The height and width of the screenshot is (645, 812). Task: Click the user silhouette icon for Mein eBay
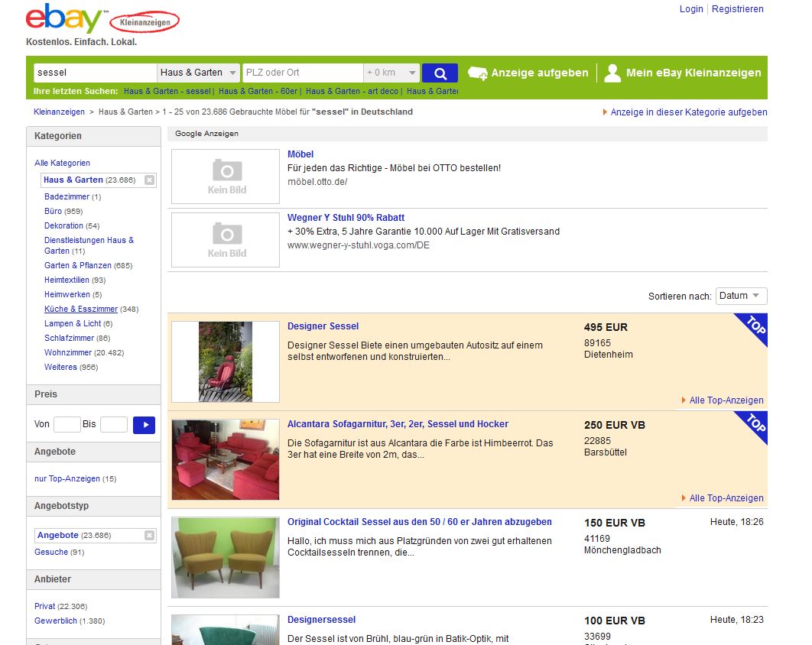click(x=612, y=73)
